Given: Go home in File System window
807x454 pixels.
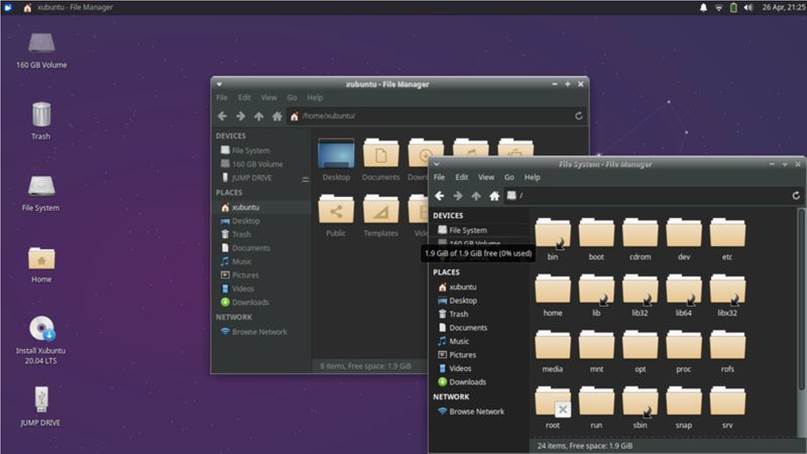Looking at the screenshot, I should click(494, 196).
